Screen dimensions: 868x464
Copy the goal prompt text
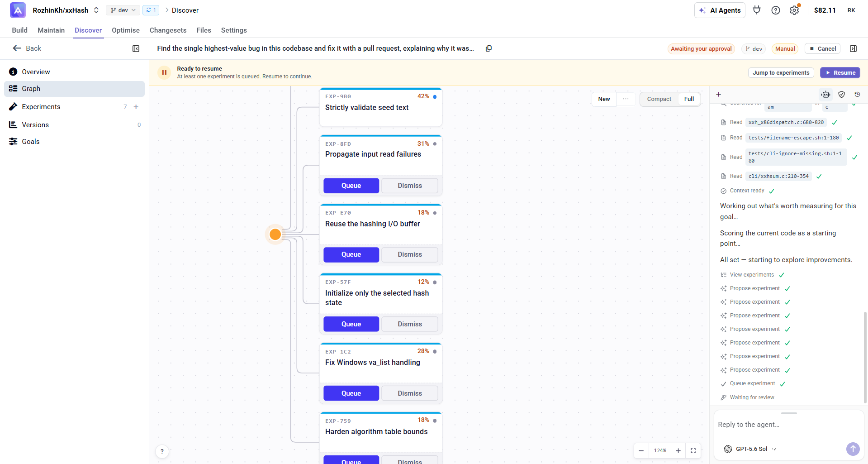pos(489,48)
